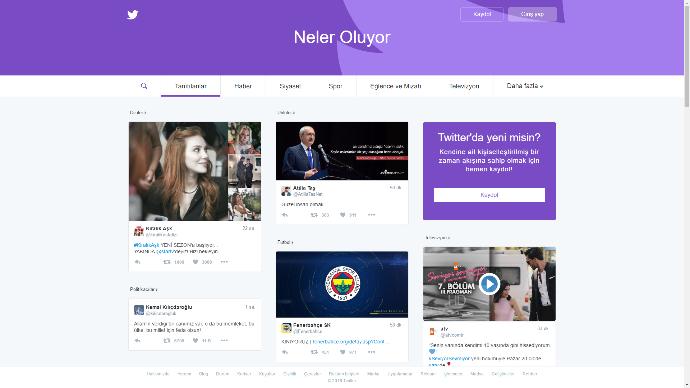Click the Neler Oluyor heading
The width and height of the screenshot is (690, 388).
(342, 37)
